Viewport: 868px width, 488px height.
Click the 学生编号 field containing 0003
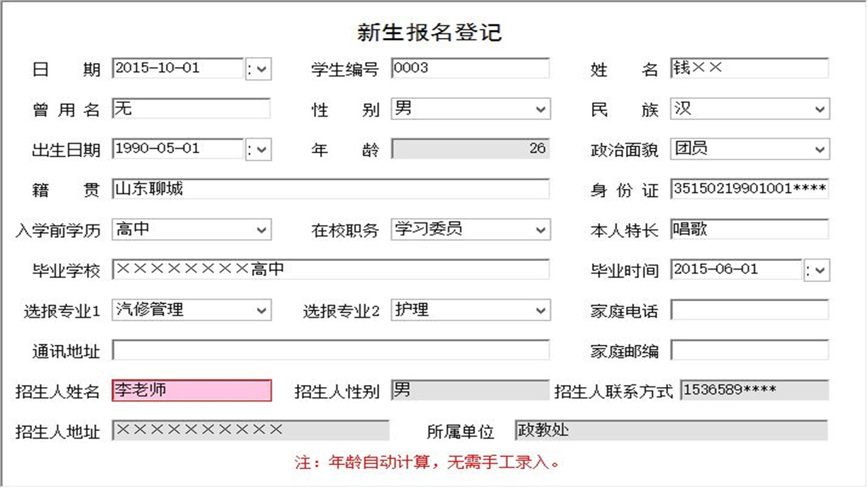click(x=469, y=68)
